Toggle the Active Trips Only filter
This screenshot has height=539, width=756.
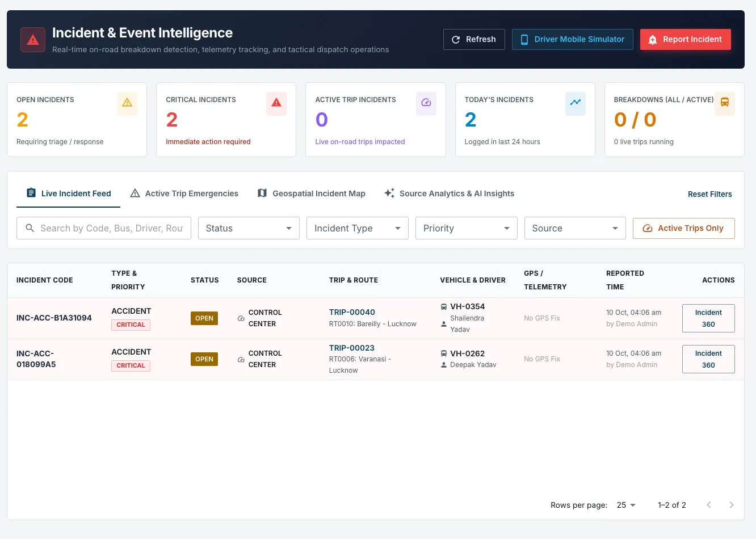tap(684, 228)
